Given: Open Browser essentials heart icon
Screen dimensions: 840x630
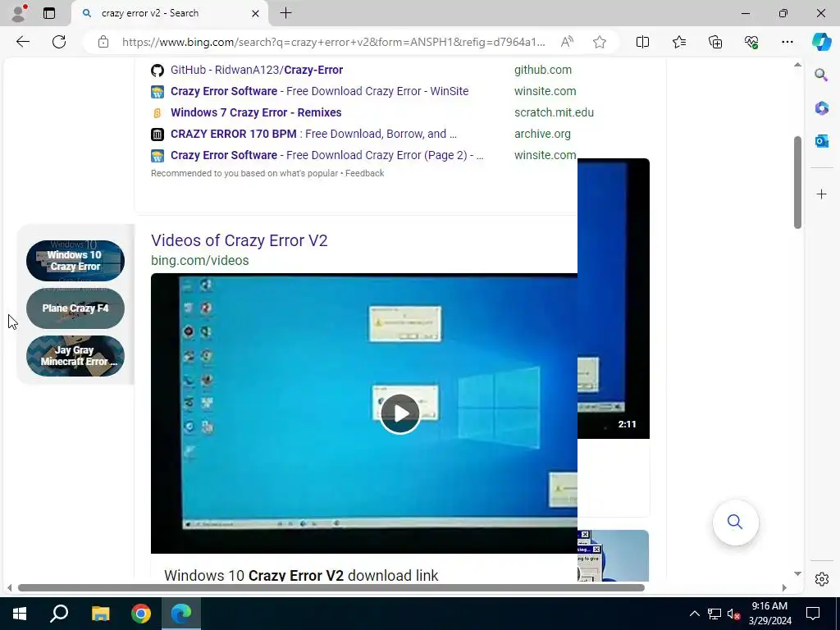Looking at the screenshot, I should coord(751,42).
